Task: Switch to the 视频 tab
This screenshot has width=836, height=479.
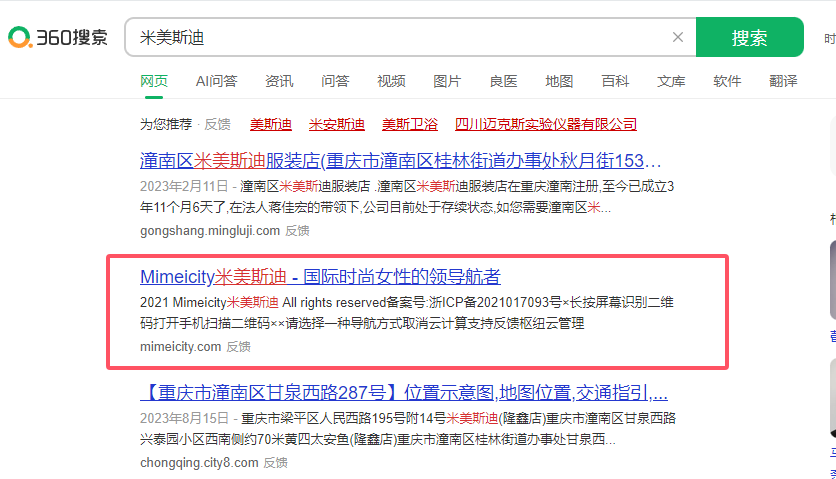Action: 391,81
